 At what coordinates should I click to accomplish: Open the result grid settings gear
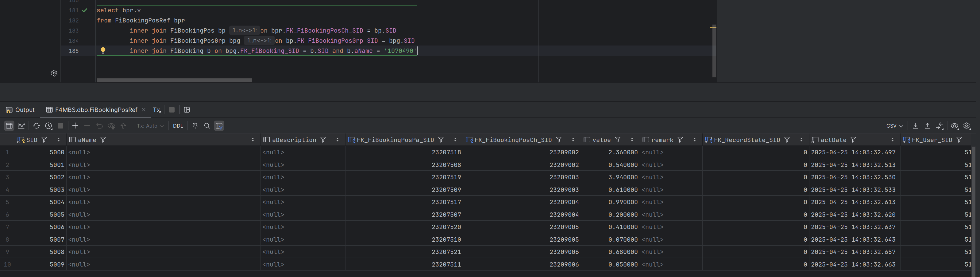click(967, 126)
